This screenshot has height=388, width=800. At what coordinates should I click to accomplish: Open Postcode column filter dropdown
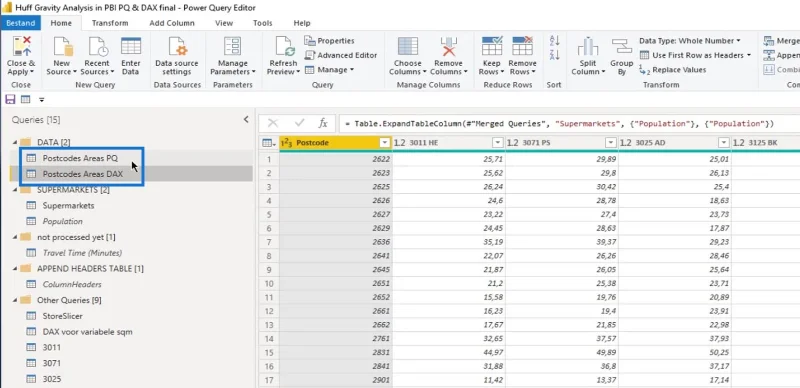[385, 143]
